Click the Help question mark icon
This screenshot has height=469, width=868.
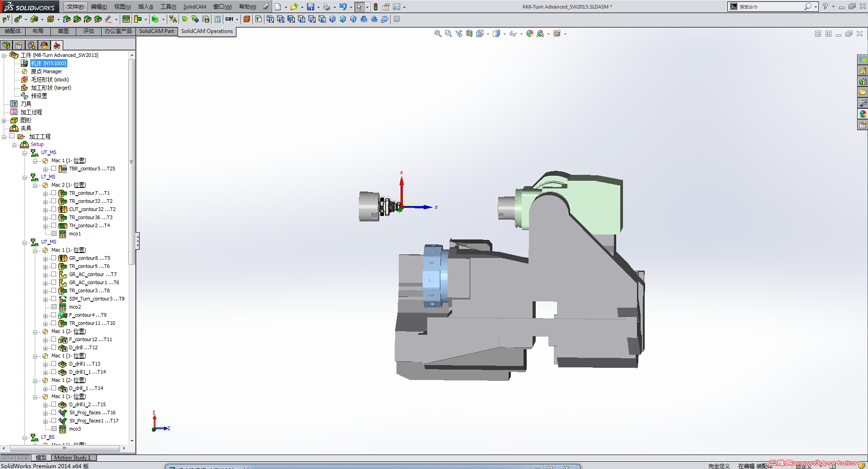(826, 6)
